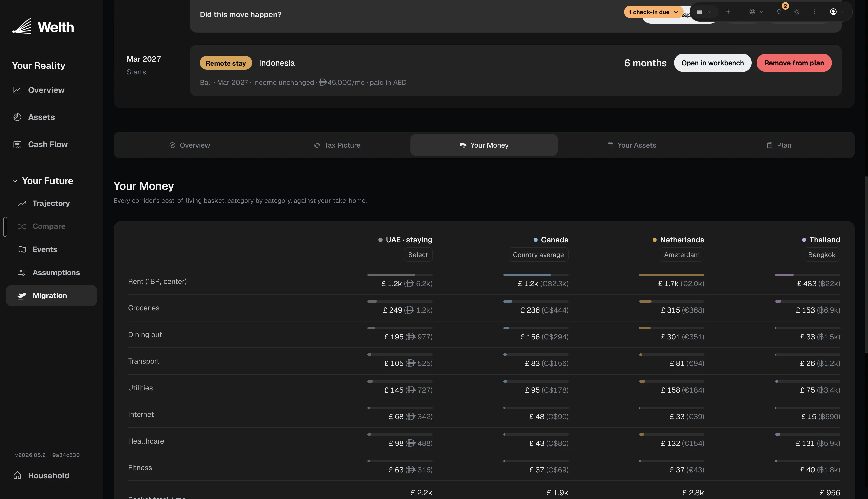Switch to the Plan tab

[x=779, y=145]
